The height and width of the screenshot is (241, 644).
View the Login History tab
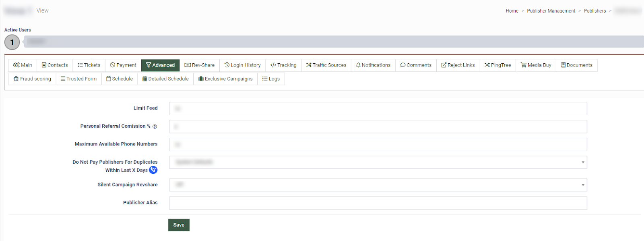click(x=242, y=65)
